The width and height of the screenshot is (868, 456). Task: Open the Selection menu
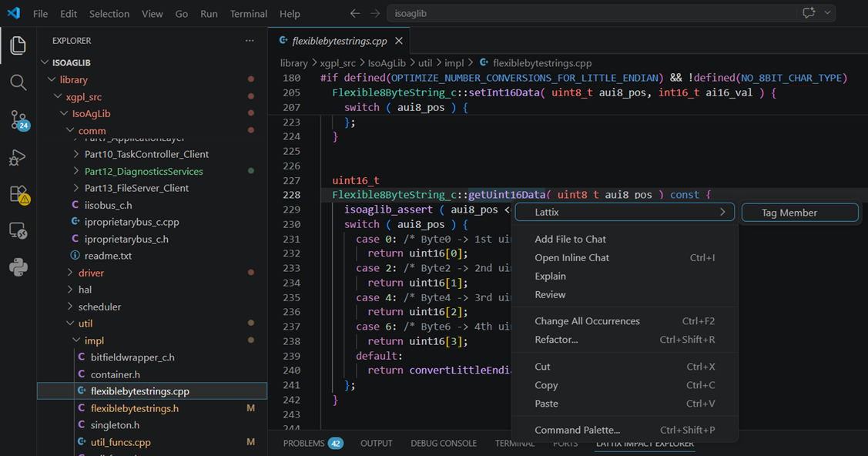point(109,13)
